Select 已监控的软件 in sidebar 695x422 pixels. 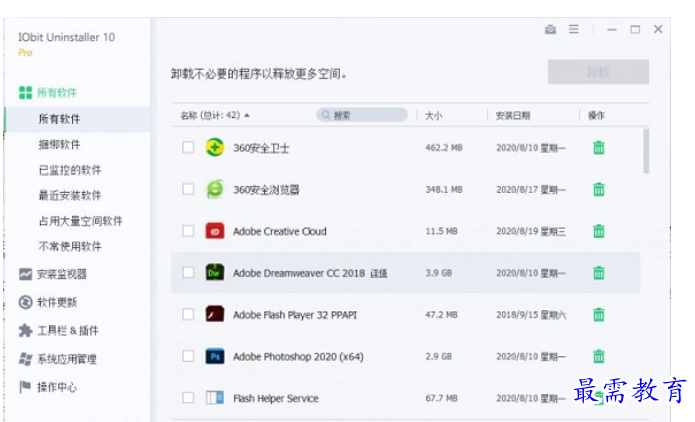pos(70,170)
